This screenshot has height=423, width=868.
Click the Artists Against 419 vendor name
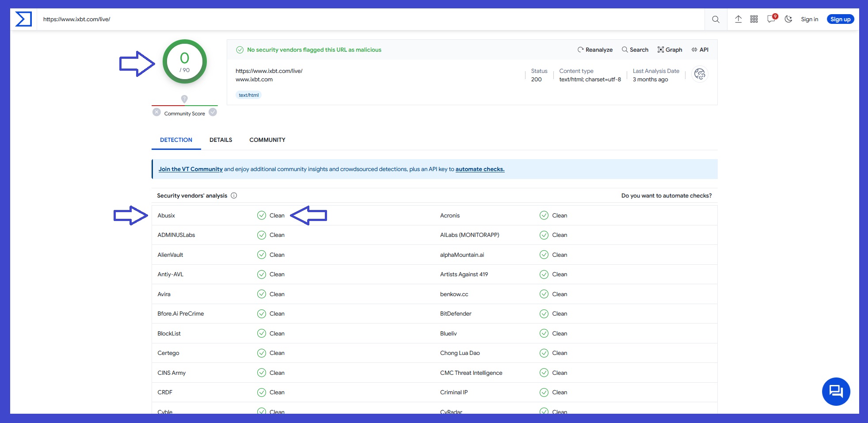click(x=464, y=274)
